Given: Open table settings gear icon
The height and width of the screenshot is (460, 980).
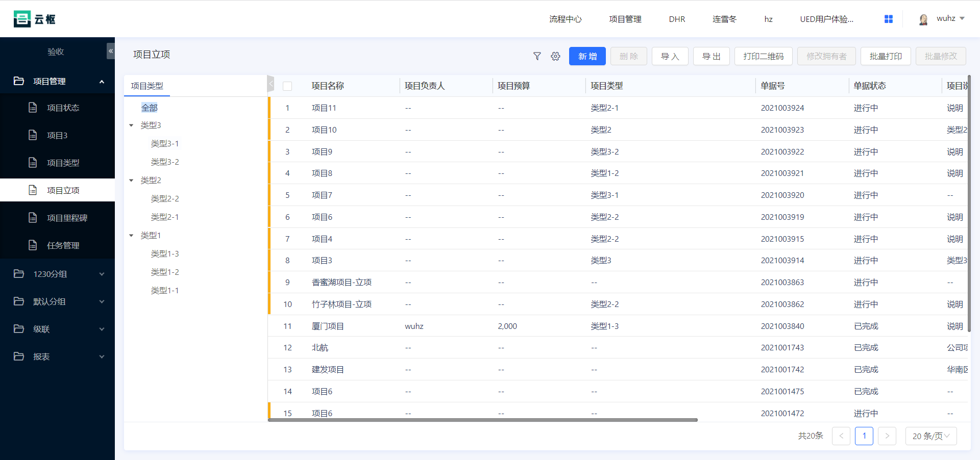Looking at the screenshot, I should 555,56.
